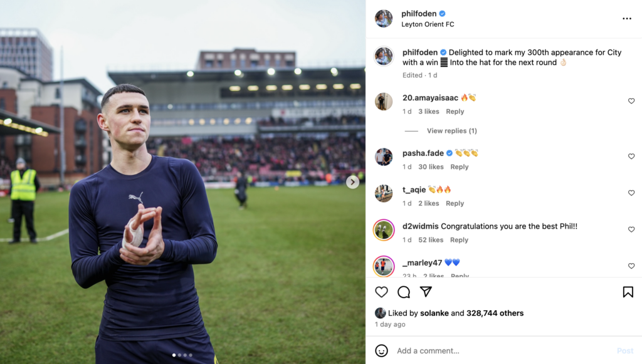The image size is (642, 364).
Task: Reply to t_aqie's comment
Action: (x=455, y=203)
